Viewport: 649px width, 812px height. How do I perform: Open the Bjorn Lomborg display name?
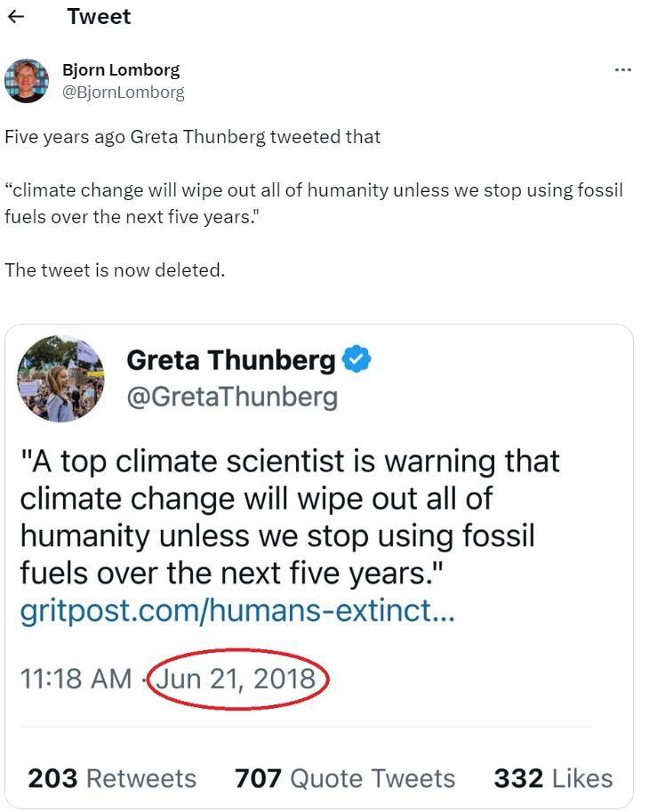point(120,71)
